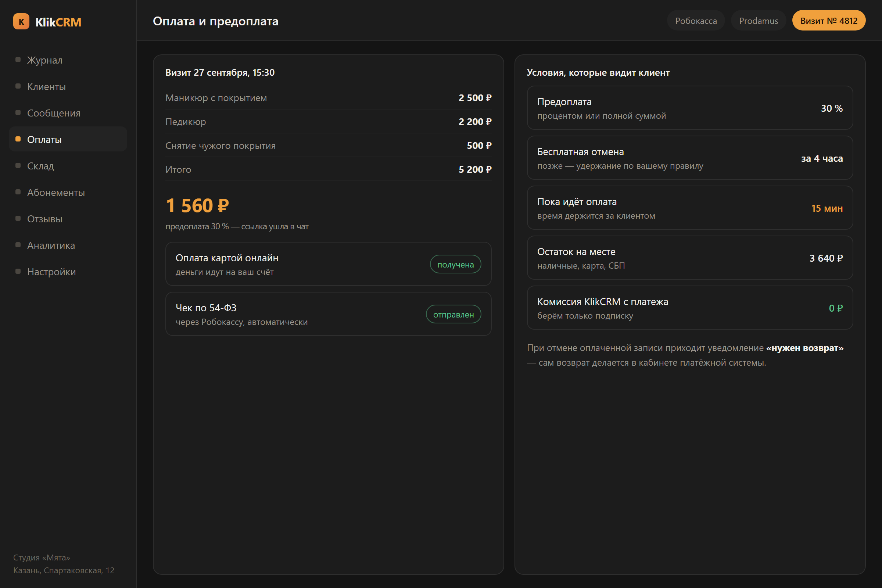The width and height of the screenshot is (882, 588).
Task: Open the Журнал section
Action: [68, 60]
